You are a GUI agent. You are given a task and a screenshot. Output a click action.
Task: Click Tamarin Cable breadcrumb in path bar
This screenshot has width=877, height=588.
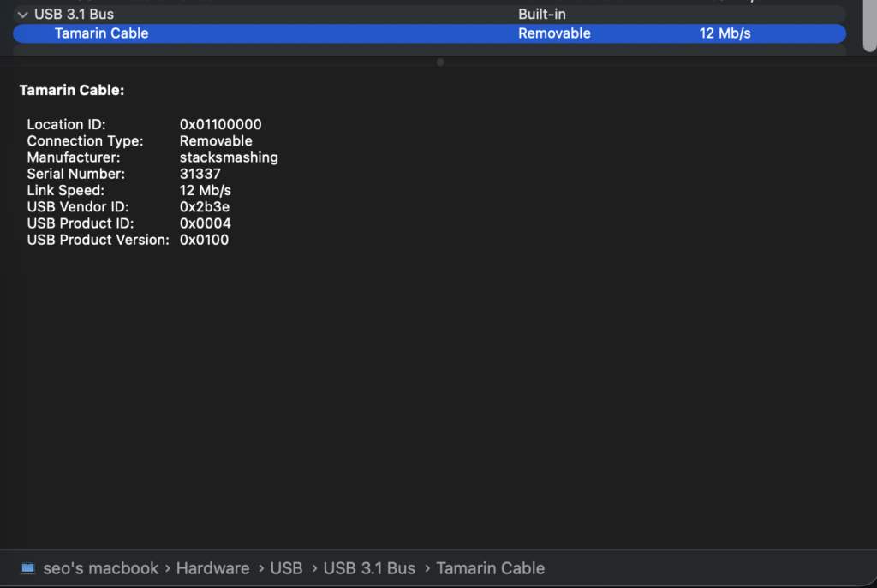tap(490, 568)
